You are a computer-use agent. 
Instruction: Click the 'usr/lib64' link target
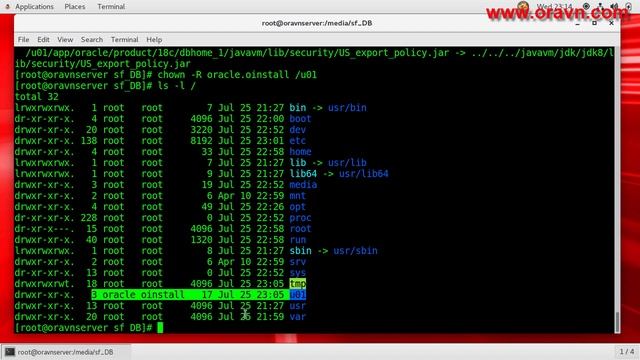(x=364, y=174)
